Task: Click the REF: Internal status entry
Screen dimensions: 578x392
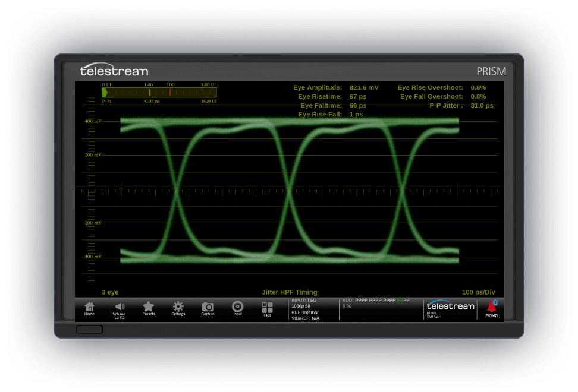Action: (x=304, y=312)
